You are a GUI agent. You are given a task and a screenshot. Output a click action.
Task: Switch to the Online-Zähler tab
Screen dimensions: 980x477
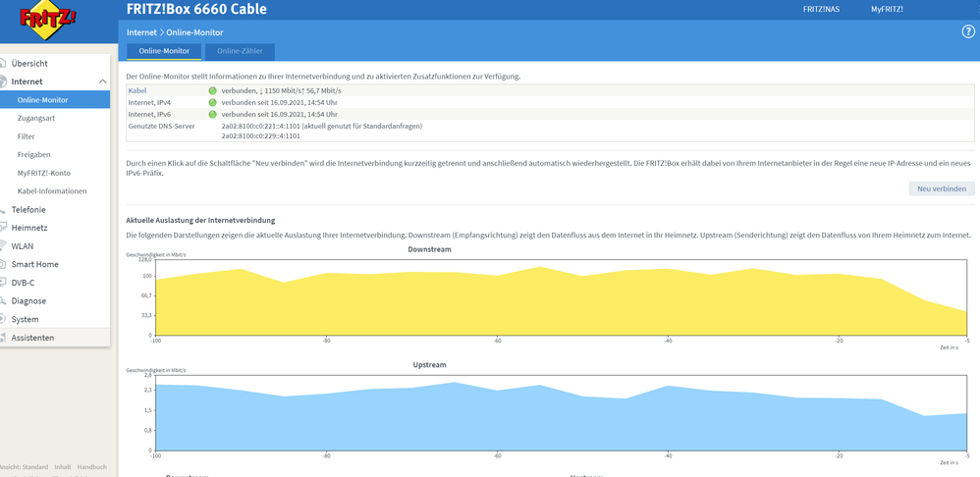tap(240, 51)
